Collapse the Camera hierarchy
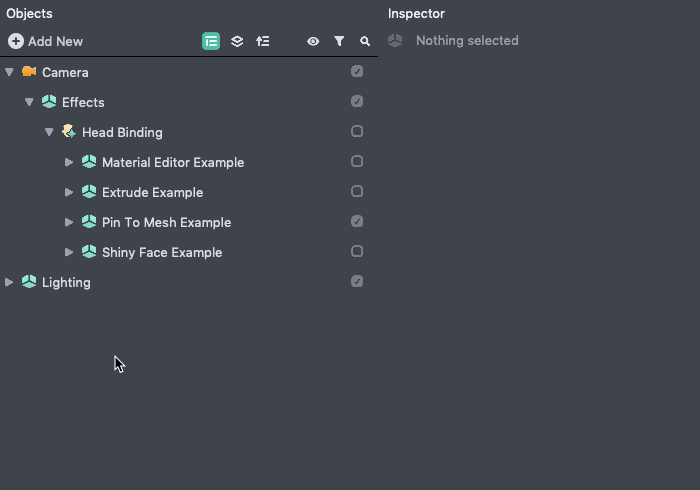Image resolution: width=700 pixels, height=490 pixels. pyautogui.click(x=9, y=72)
